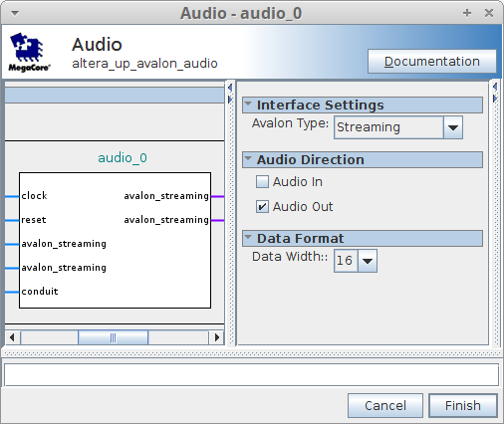Click the Cancel button
This screenshot has height=424, width=504.
point(385,405)
